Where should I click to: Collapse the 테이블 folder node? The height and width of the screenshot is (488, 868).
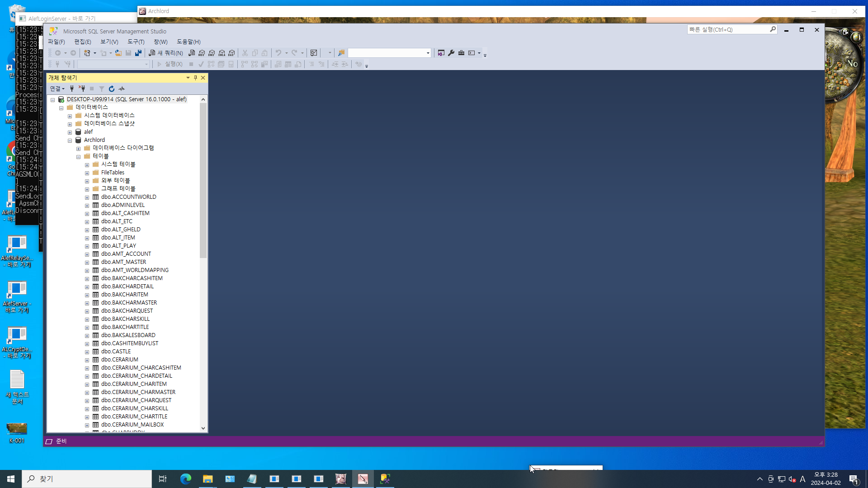click(x=79, y=157)
